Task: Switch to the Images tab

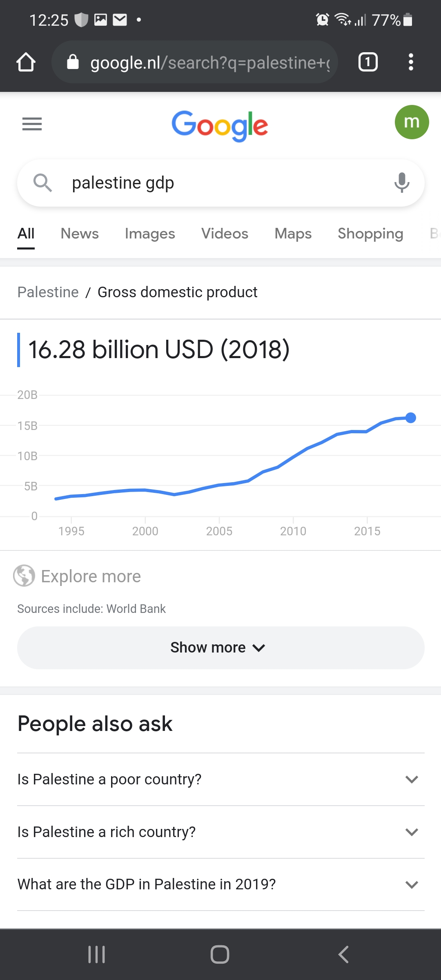Action: pos(150,234)
